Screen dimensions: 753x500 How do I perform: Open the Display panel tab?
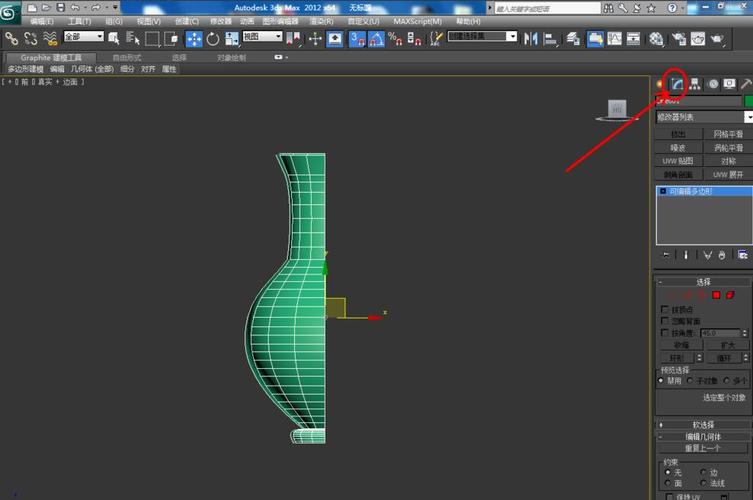click(x=729, y=84)
